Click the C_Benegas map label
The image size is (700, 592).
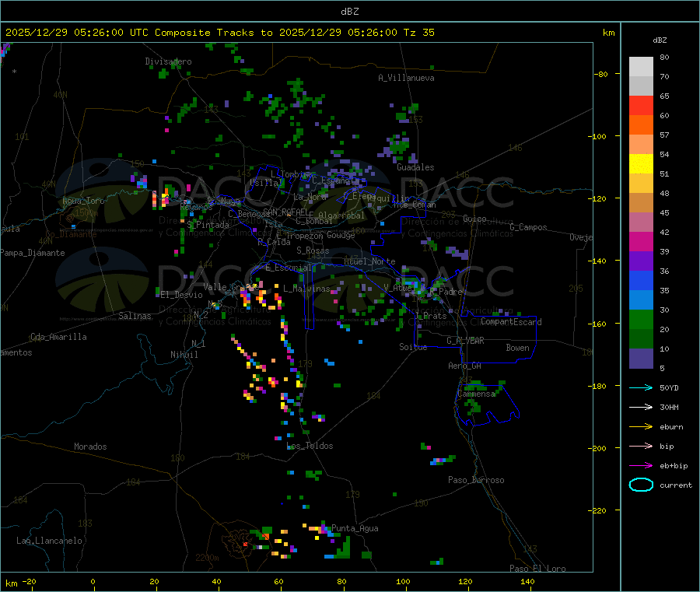249,214
